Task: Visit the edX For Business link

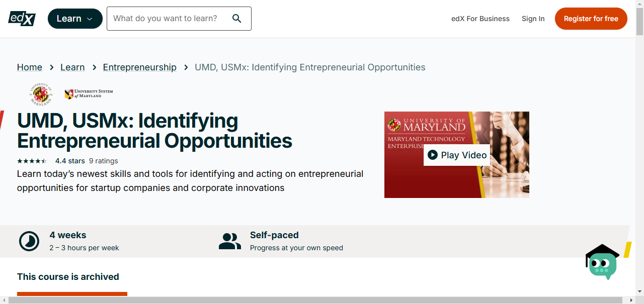Action: pos(480,18)
